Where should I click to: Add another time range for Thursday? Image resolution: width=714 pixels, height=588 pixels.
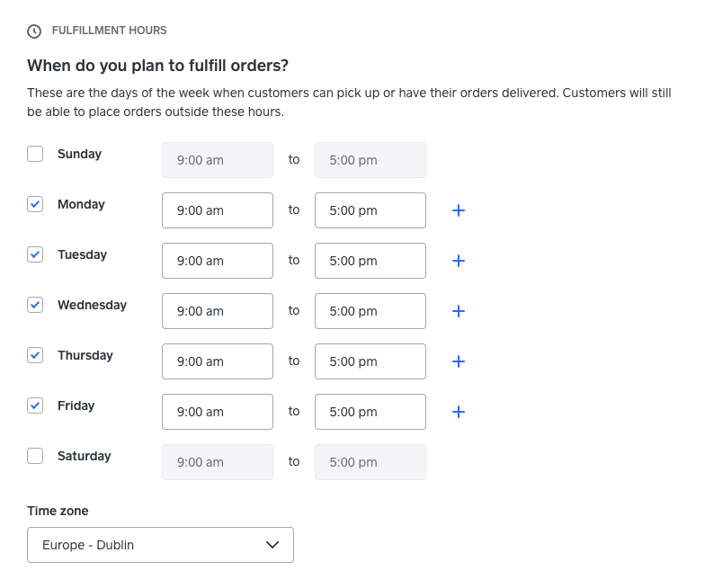[458, 361]
